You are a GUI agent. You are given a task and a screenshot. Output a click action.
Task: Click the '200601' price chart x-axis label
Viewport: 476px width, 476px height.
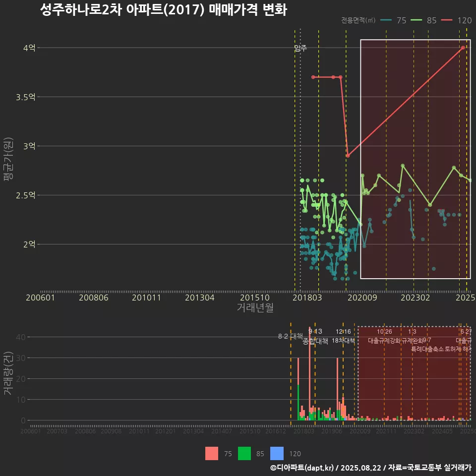pos(40,297)
